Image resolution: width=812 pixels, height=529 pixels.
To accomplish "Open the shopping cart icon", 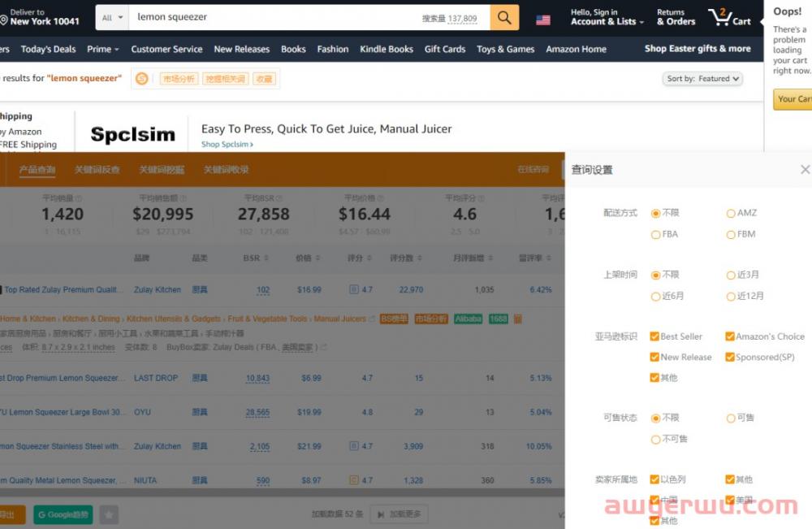I will [719, 16].
